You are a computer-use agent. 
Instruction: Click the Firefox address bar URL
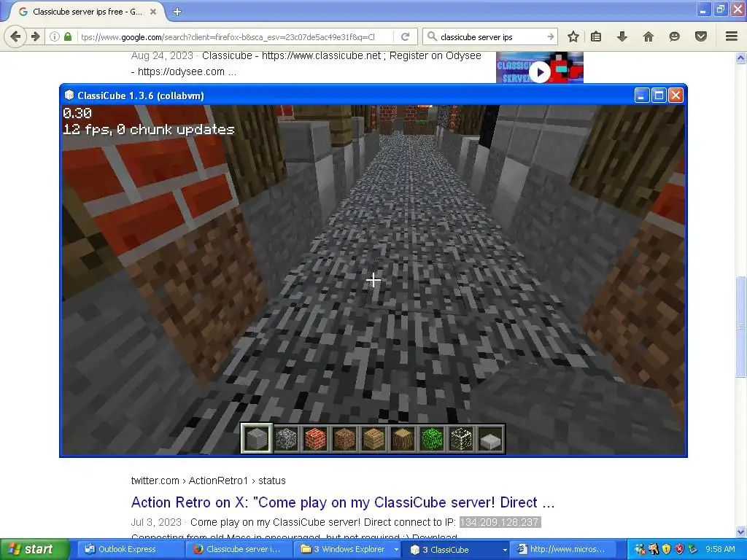[228, 36]
